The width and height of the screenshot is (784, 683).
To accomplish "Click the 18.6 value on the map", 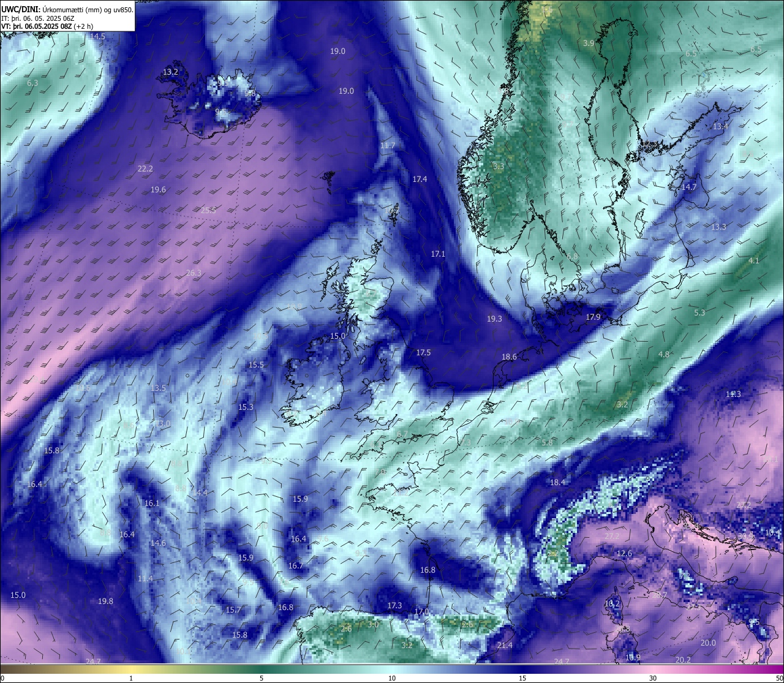I will click(509, 357).
